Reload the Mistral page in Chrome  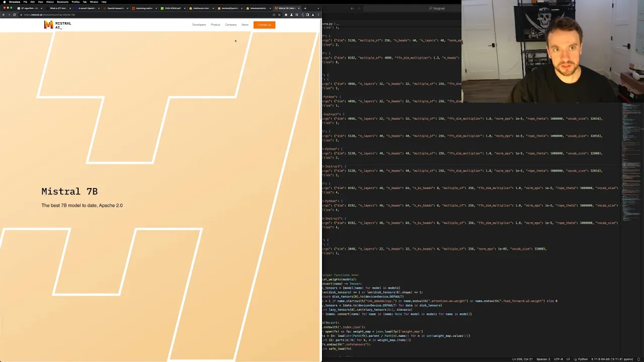coord(15,15)
